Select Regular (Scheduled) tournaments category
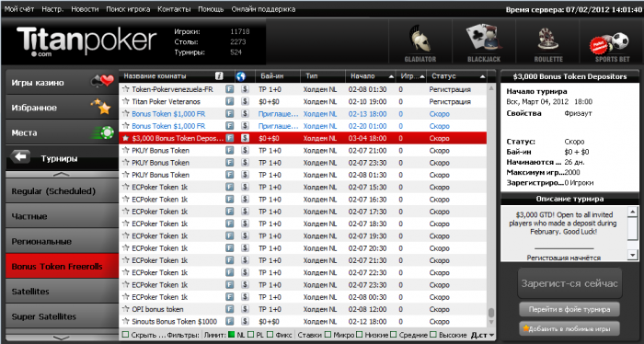 62,191
